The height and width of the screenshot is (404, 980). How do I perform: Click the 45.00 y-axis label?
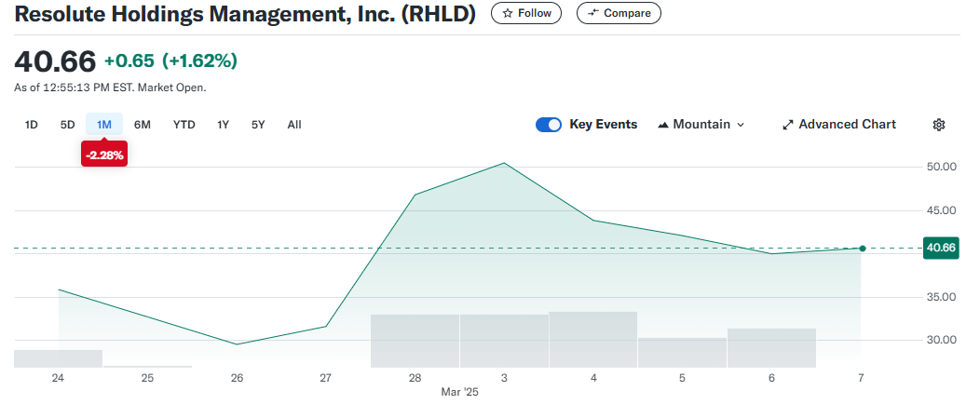click(x=940, y=210)
